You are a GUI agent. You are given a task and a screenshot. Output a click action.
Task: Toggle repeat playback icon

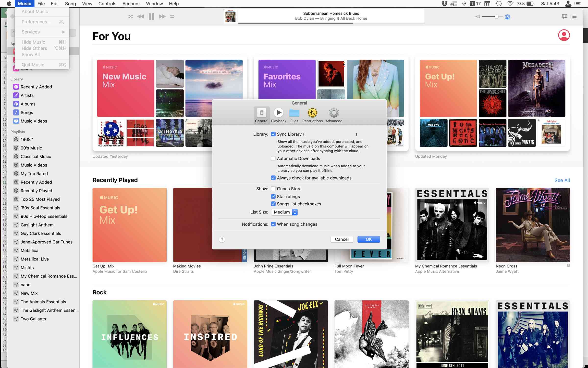point(172,16)
